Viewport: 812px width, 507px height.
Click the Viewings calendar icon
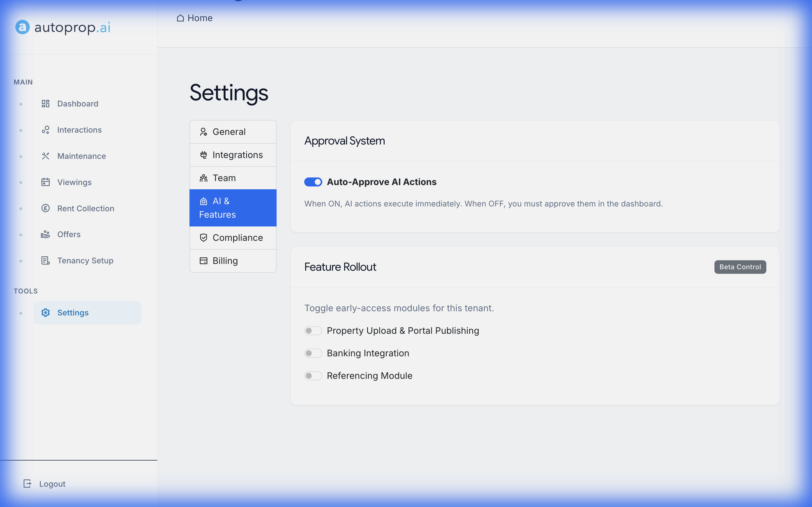45,182
